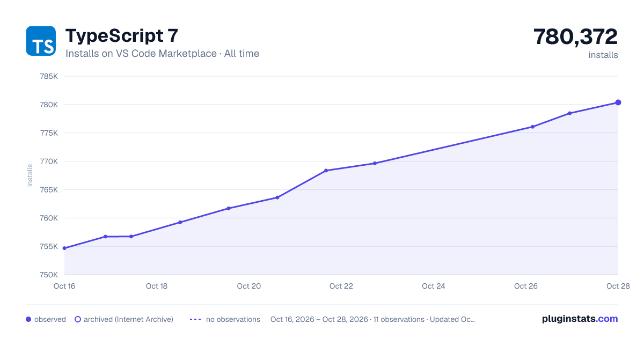Select the data point after Oct 22 near 770K

click(x=375, y=163)
